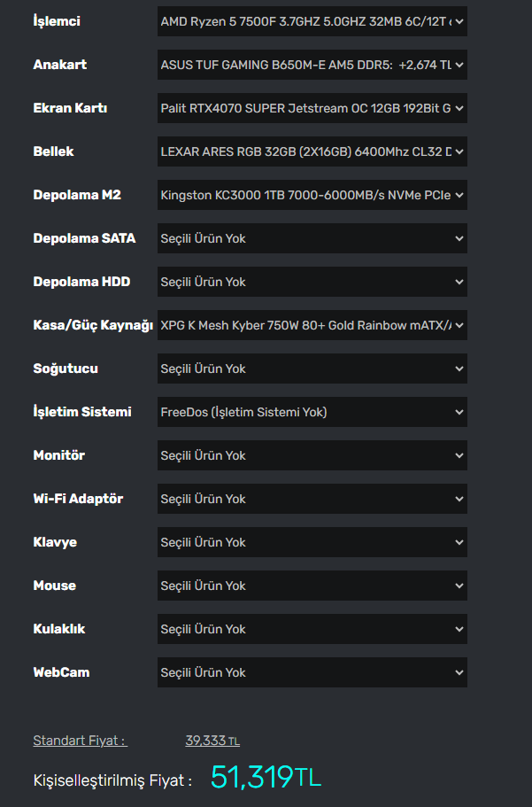
Task: Open the İşlemci processor dropdown
Action: (x=312, y=21)
